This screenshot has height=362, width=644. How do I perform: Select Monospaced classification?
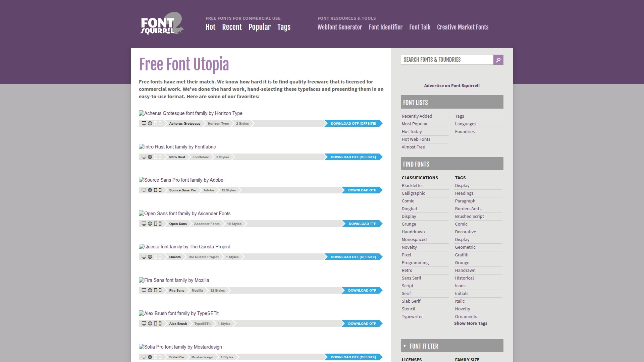pos(414,239)
